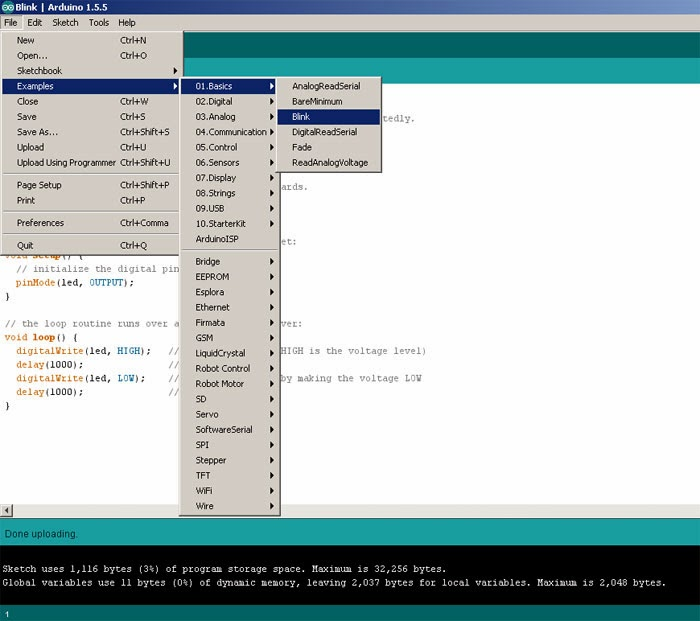
Task: Select Quit from the File menu
Action: (26, 245)
